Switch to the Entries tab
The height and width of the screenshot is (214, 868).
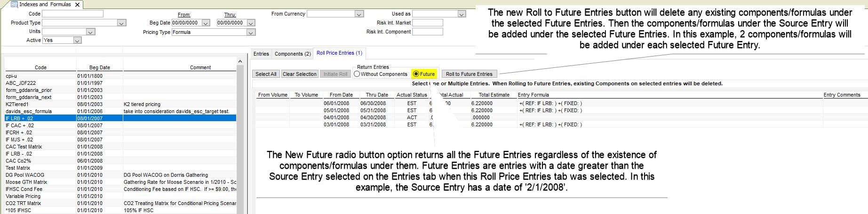(261, 54)
